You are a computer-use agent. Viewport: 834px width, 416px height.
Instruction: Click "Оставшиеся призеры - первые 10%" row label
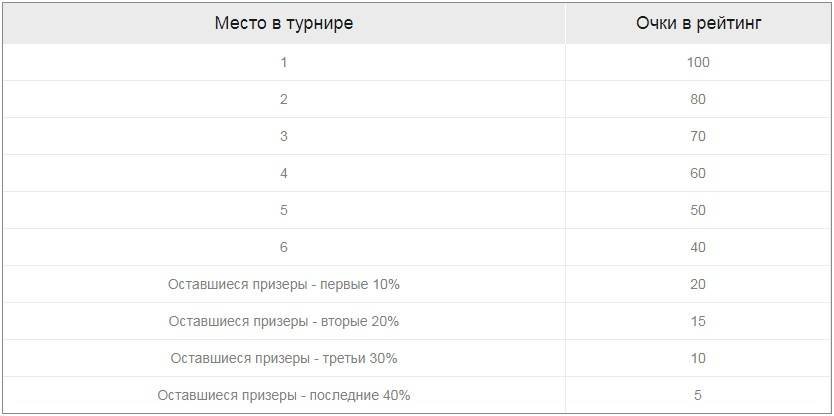point(284,284)
